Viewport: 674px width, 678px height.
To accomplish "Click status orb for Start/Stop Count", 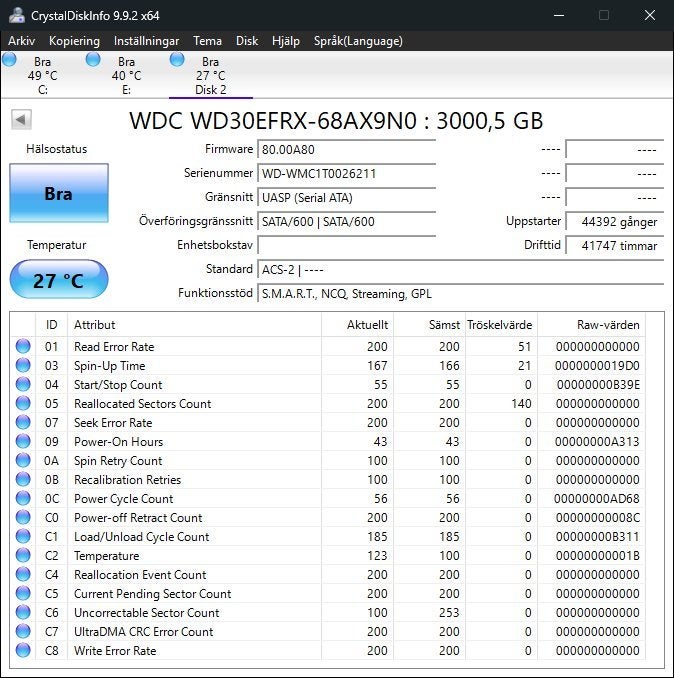I will click(23, 384).
